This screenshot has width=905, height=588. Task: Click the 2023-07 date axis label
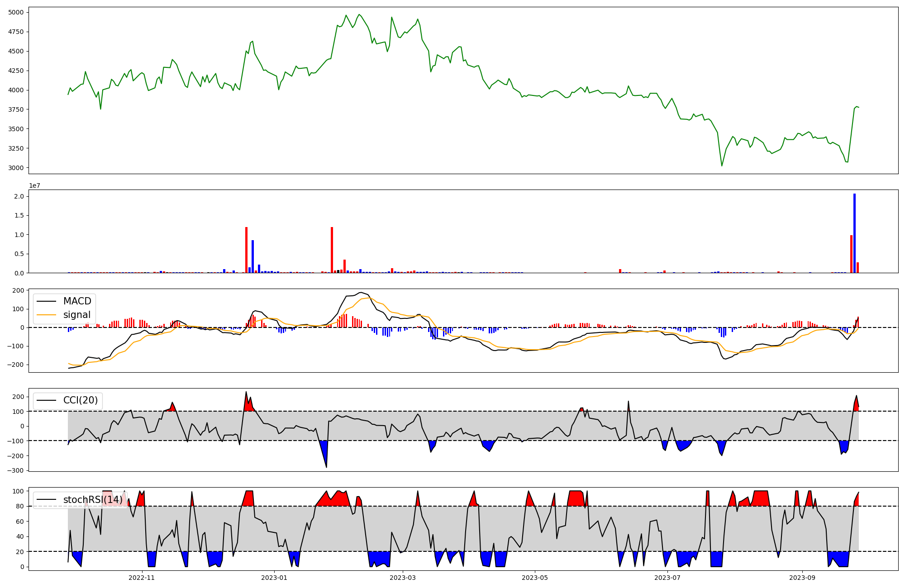point(667,578)
